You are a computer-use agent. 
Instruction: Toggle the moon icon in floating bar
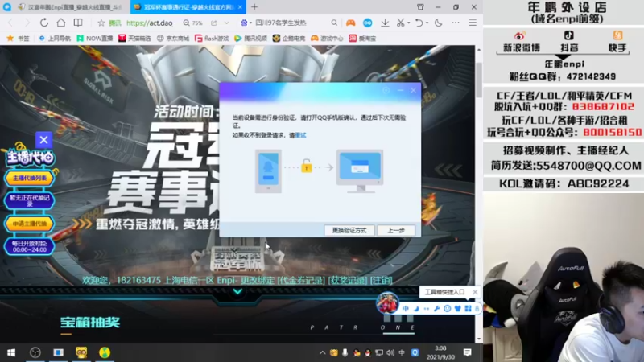pos(416,309)
